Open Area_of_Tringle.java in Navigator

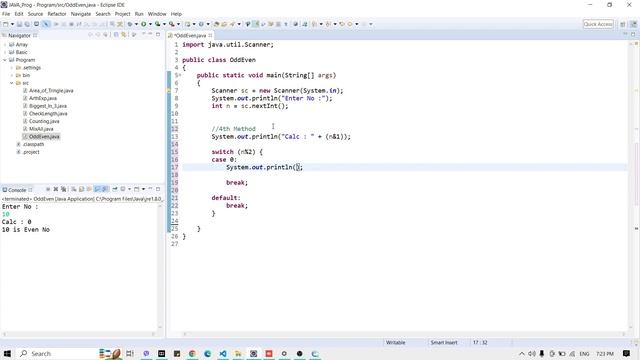click(x=51, y=91)
